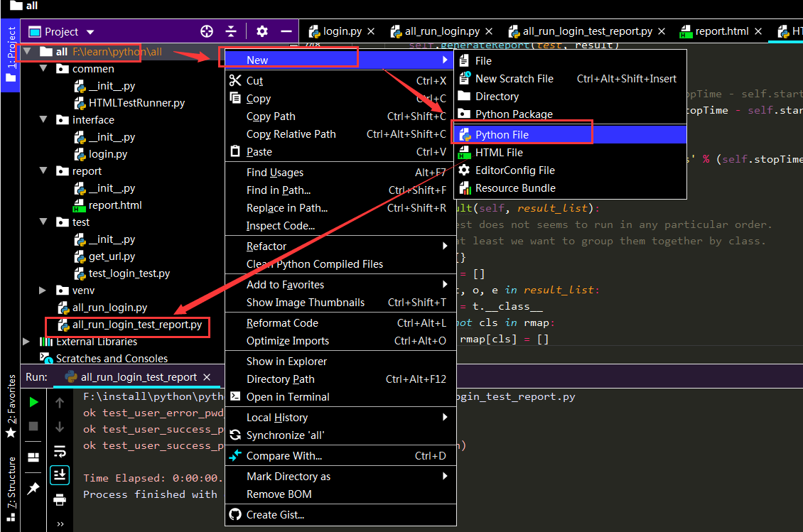This screenshot has width=803, height=532.
Task: Choose Synchronize 'all' in context menu
Action: click(340, 435)
